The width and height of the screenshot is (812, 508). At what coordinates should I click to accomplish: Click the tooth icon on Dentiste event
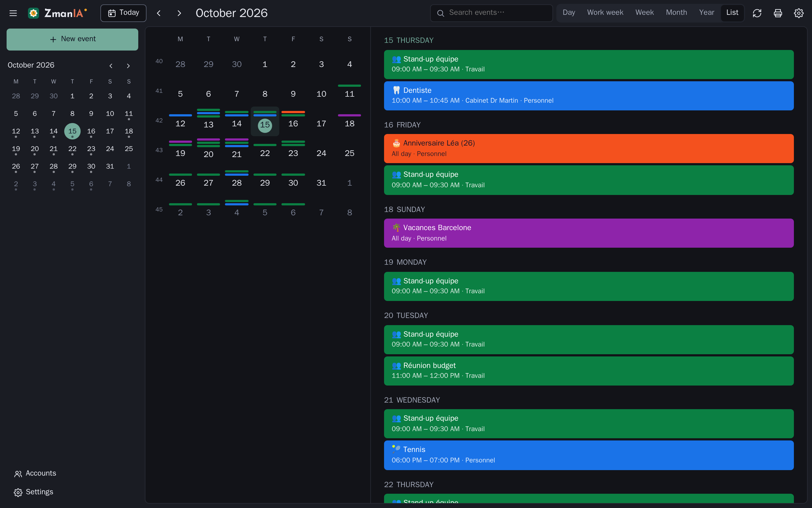click(x=396, y=90)
